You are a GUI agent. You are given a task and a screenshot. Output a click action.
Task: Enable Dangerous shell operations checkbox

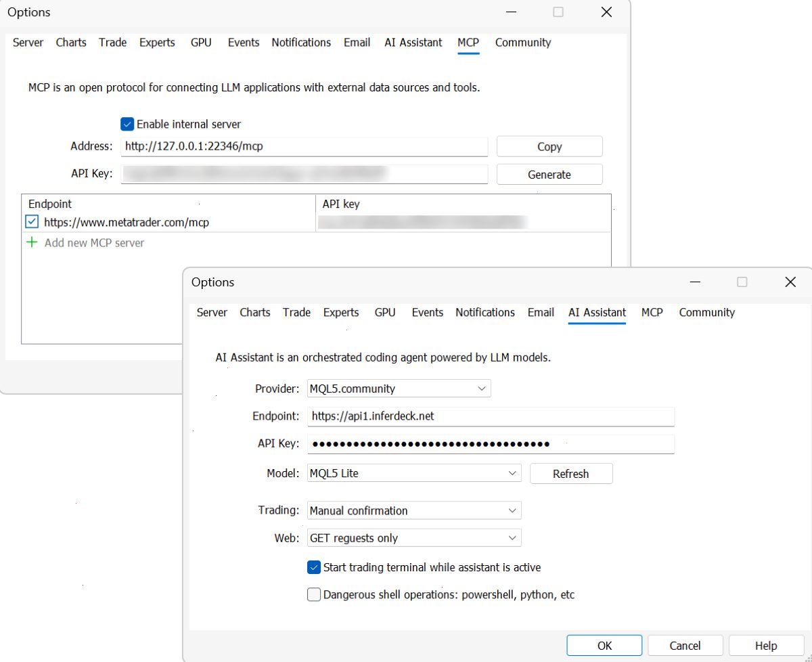tap(314, 595)
